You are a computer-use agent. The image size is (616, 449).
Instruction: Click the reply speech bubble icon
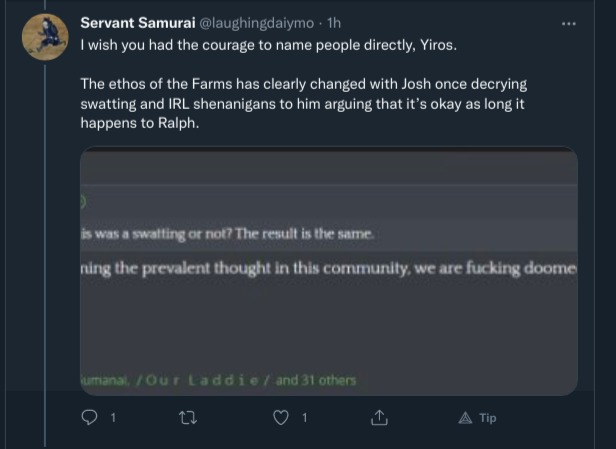[89, 418]
